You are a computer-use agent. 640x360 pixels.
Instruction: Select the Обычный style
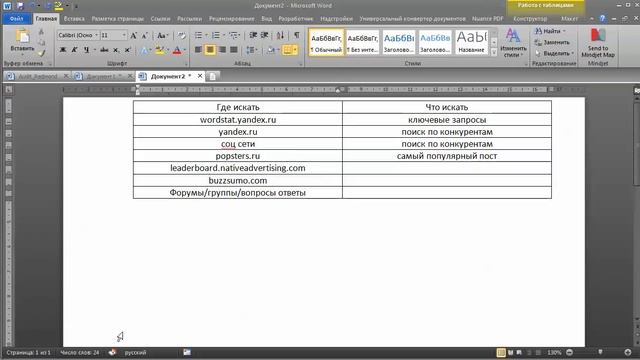point(326,42)
